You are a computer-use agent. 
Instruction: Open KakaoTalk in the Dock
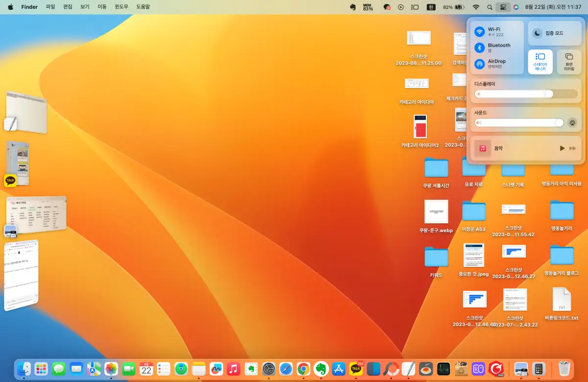pos(356,369)
